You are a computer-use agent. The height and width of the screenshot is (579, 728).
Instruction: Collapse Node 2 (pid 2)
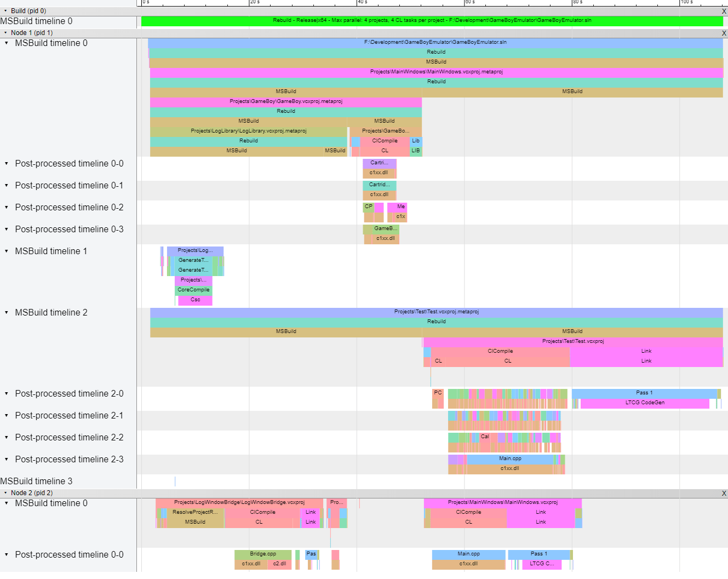[x=5, y=492]
